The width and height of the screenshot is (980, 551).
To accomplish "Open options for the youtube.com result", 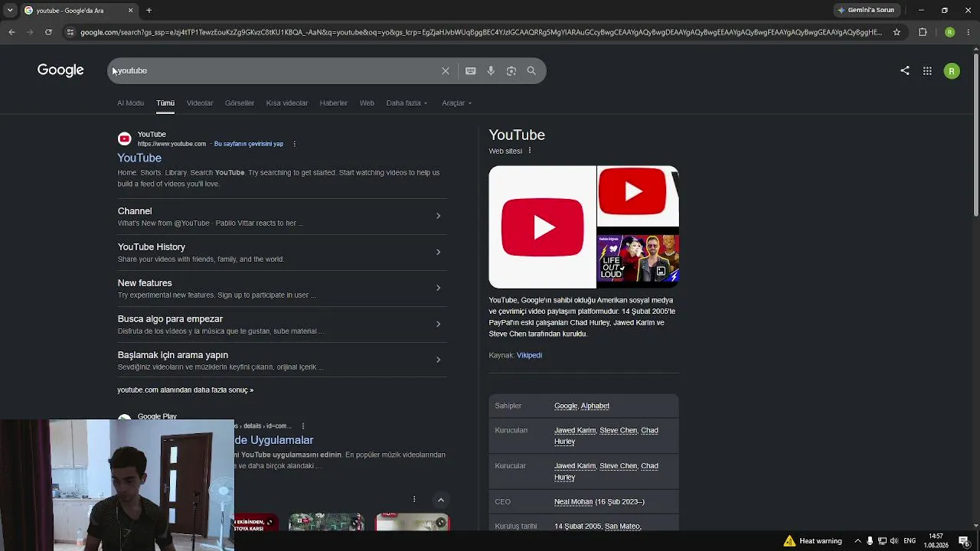I will point(294,144).
